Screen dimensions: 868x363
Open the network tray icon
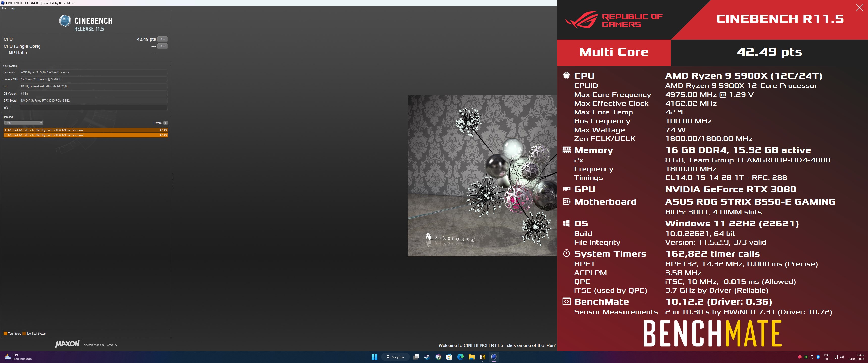[x=836, y=357]
